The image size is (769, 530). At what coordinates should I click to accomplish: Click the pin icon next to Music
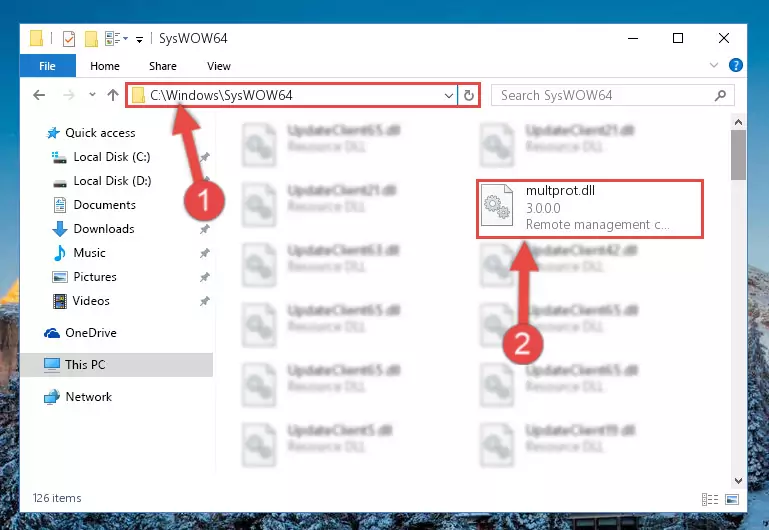pyautogui.click(x=205, y=253)
